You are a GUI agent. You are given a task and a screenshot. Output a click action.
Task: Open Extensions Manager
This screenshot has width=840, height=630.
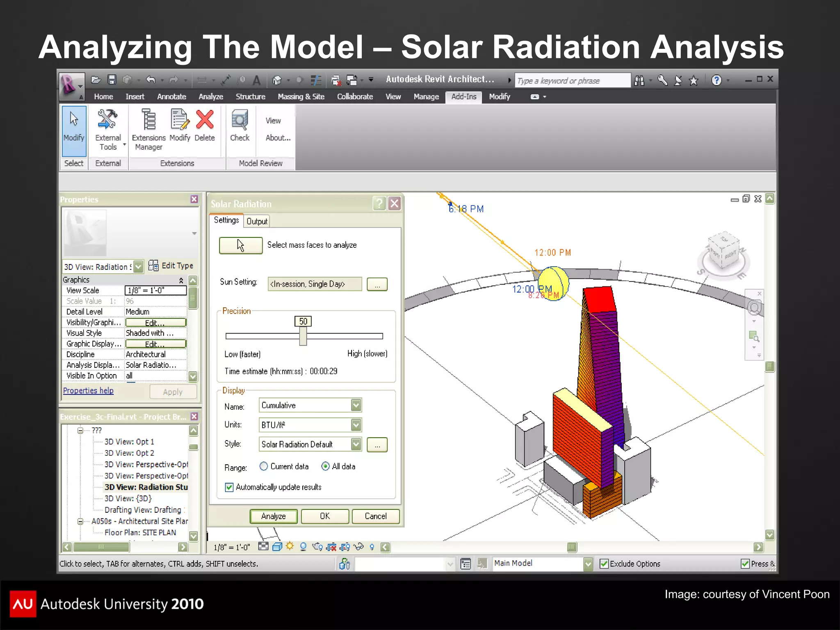coord(148,130)
